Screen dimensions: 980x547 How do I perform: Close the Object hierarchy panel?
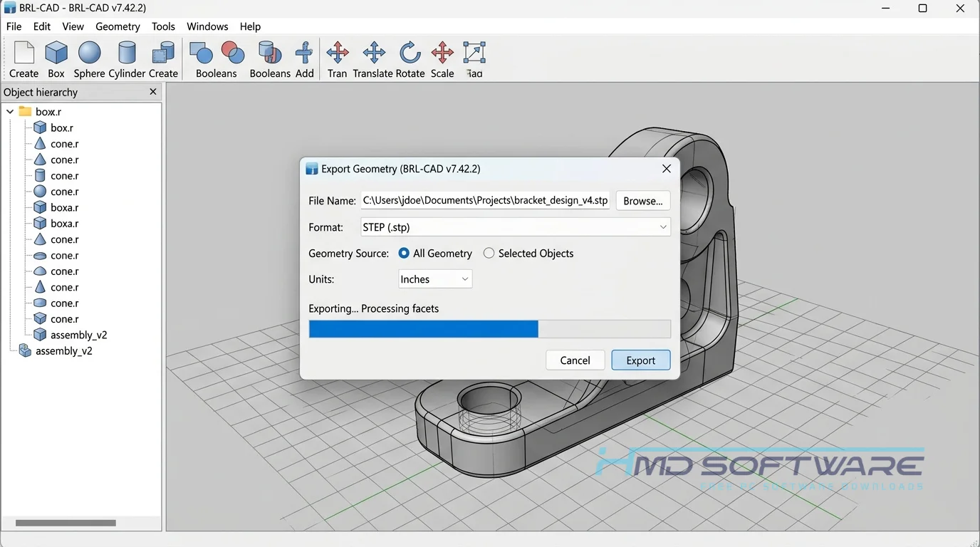click(153, 92)
